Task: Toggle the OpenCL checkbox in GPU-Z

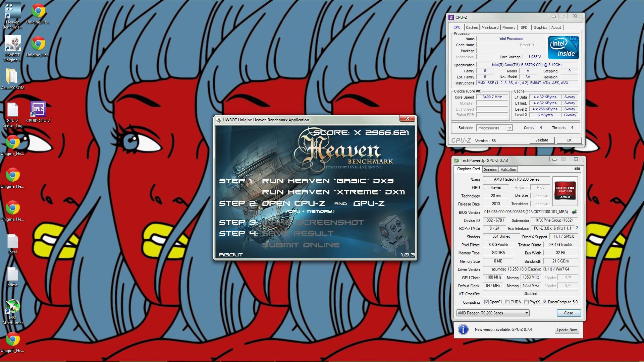Action: pyautogui.click(x=486, y=302)
